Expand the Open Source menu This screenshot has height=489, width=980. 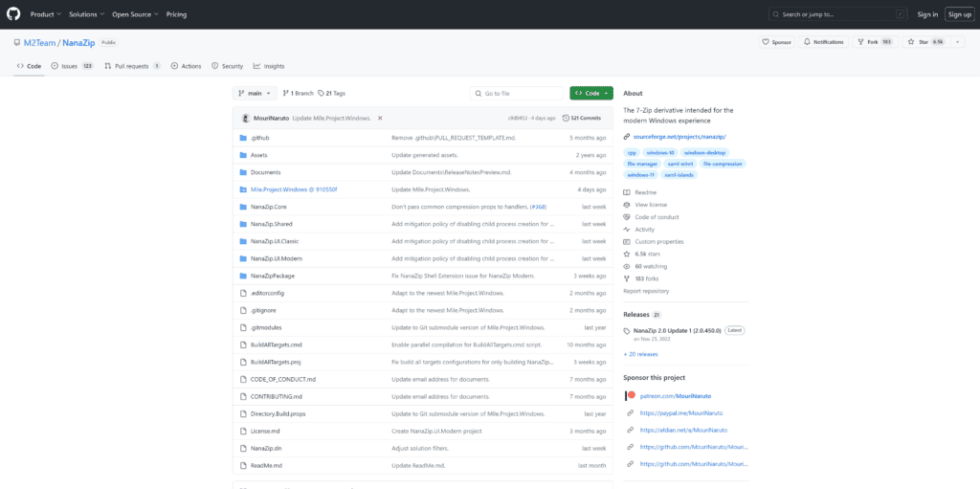(135, 14)
